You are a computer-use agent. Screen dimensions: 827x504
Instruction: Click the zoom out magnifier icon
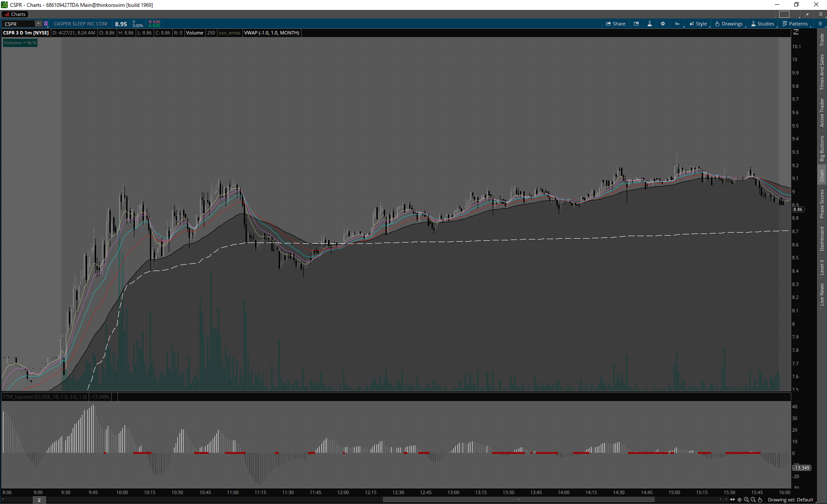coord(753,500)
